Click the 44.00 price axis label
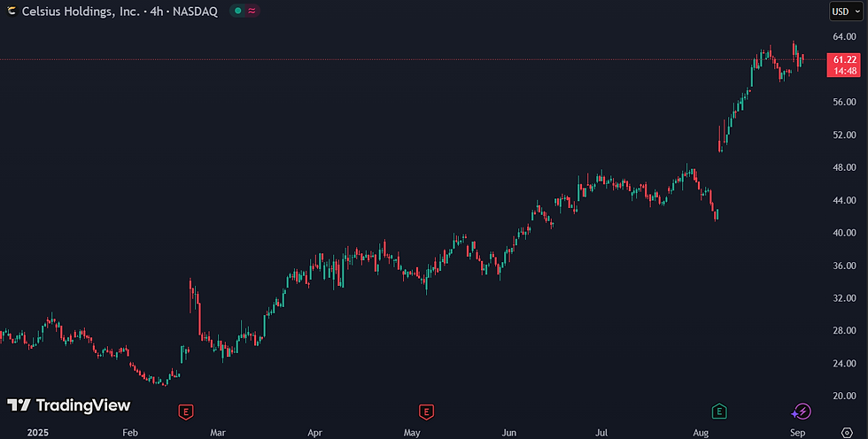Screen dimensions: 868x439 tap(845, 200)
